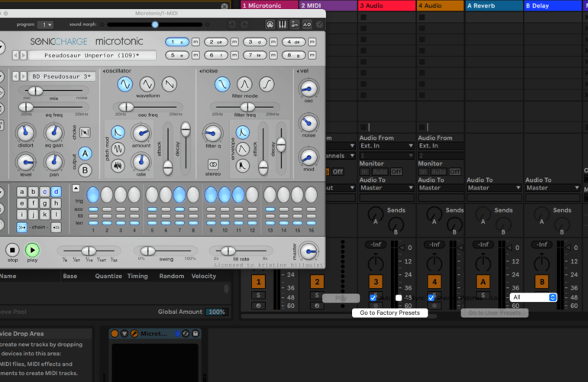
Task: Select clap-style noise envelope shape
Action: click(x=243, y=166)
